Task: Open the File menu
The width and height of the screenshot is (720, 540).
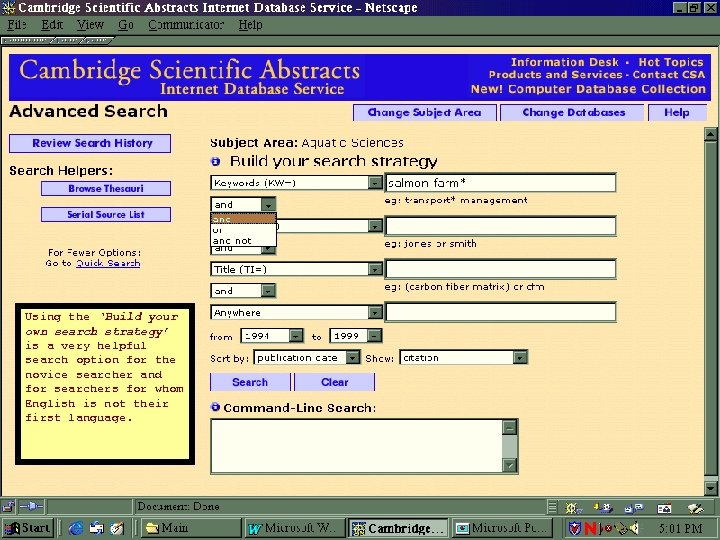Action: (17, 25)
